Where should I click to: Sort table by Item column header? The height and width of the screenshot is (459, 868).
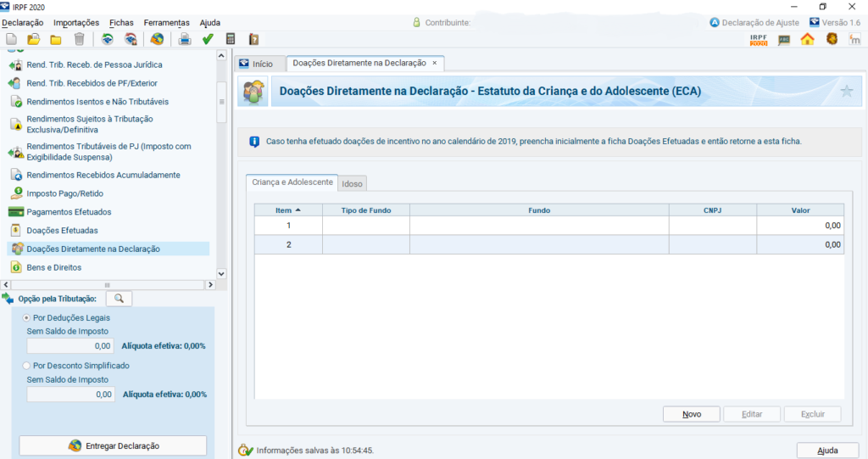[x=288, y=210]
